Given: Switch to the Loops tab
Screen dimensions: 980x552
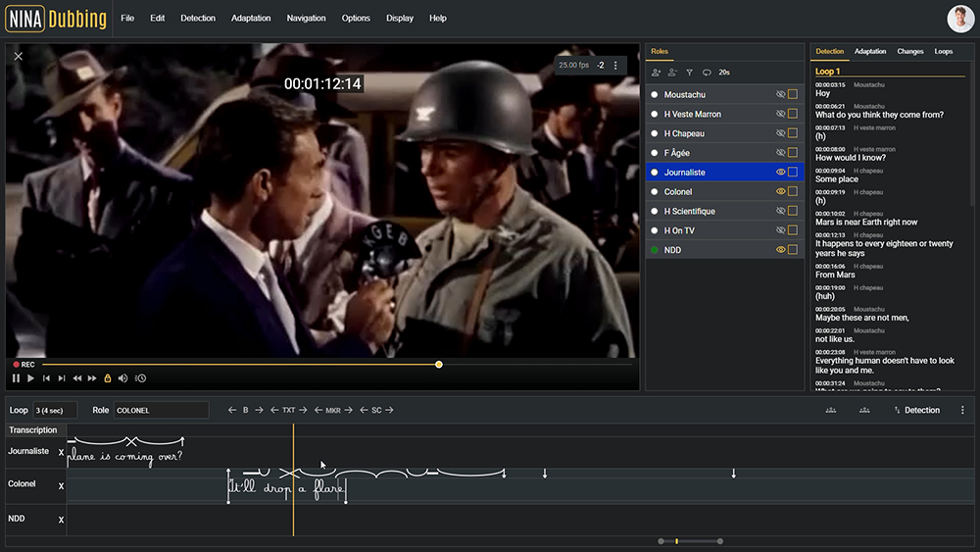Looking at the screenshot, I should 943,51.
